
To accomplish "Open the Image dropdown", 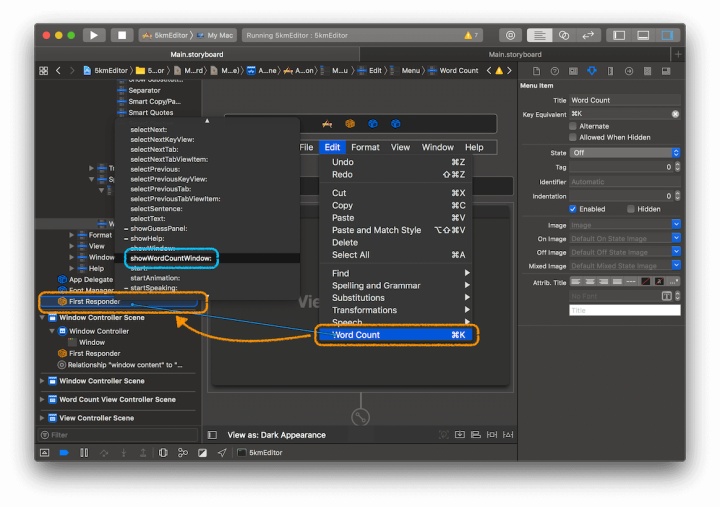I will click(x=676, y=225).
